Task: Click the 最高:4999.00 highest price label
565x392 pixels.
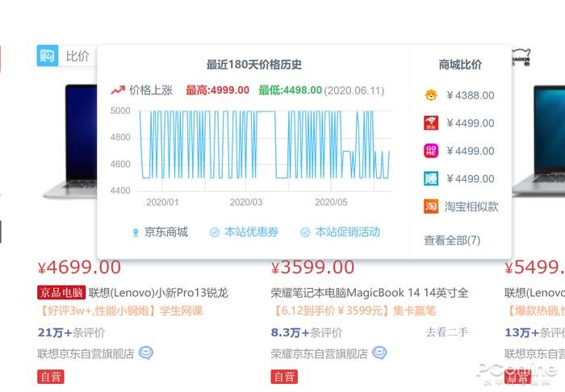Action: pyautogui.click(x=218, y=90)
